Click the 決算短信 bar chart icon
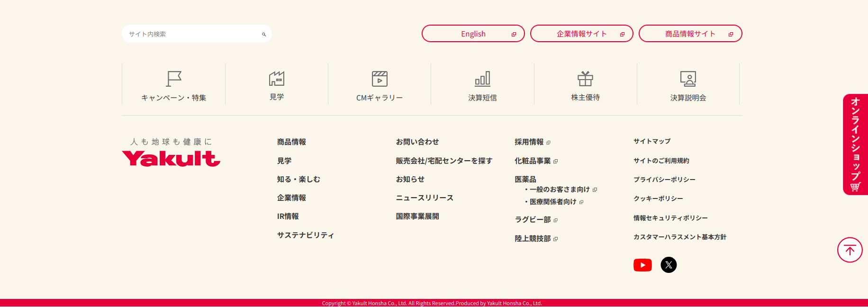The height and width of the screenshot is (307, 868). click(x=482, y=79)
